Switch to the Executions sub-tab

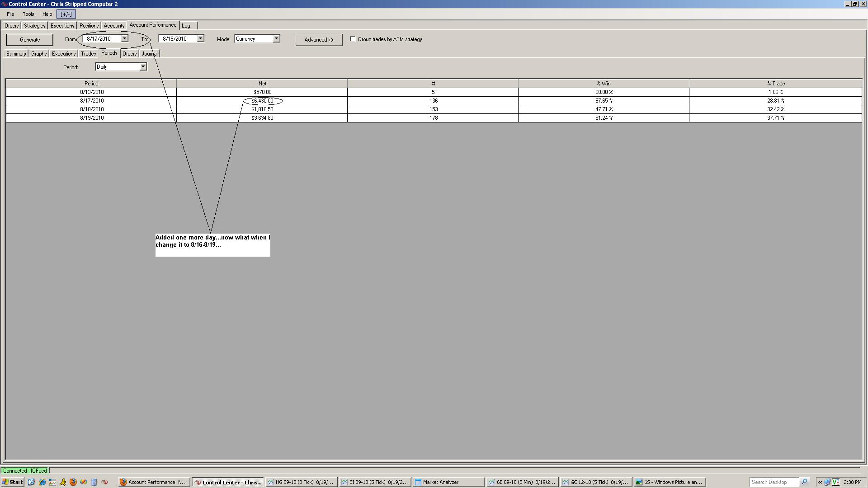coord(63,54)
